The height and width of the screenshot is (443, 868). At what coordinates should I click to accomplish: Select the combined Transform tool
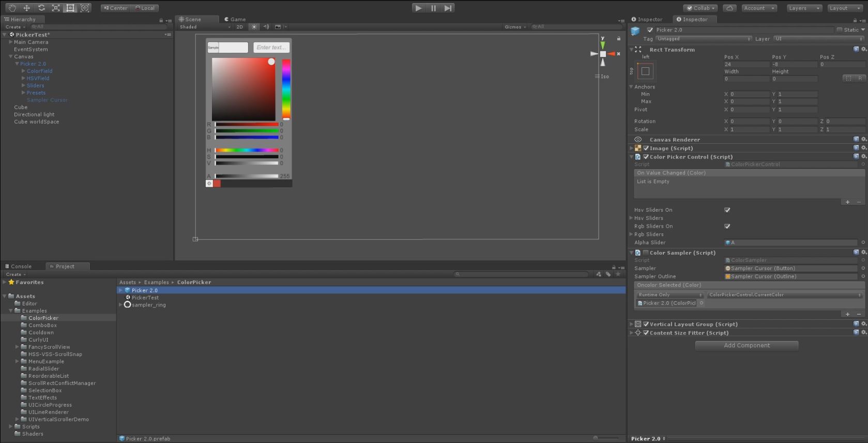85,8
